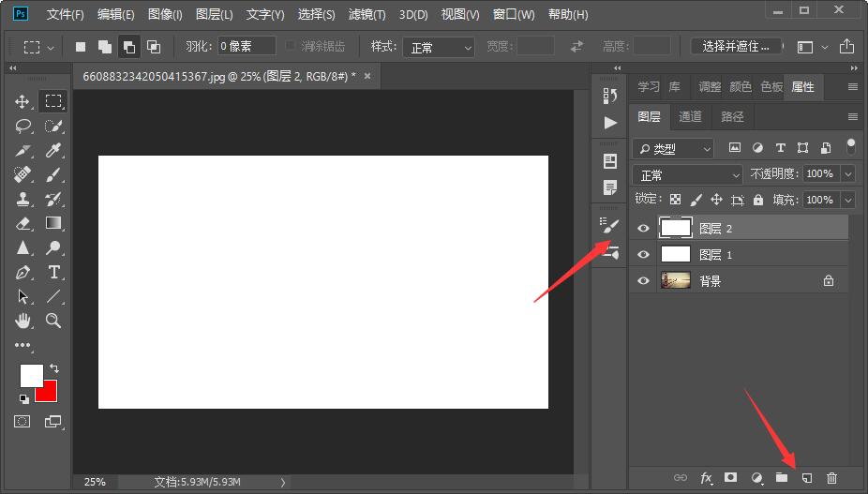This screenshot has width=868, height=494.
Task: Expand the status bar info arrow
Action: tap(283, 483)
